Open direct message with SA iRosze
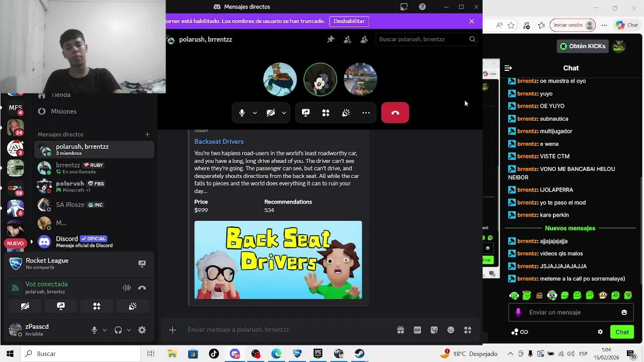This screenshot has width=644, height=362. click(94, 205)
